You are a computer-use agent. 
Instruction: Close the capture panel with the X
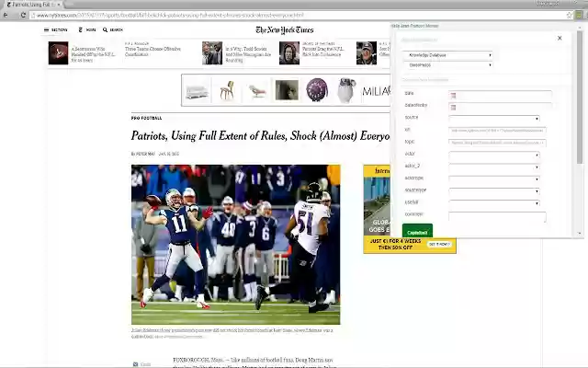(560, 38)
